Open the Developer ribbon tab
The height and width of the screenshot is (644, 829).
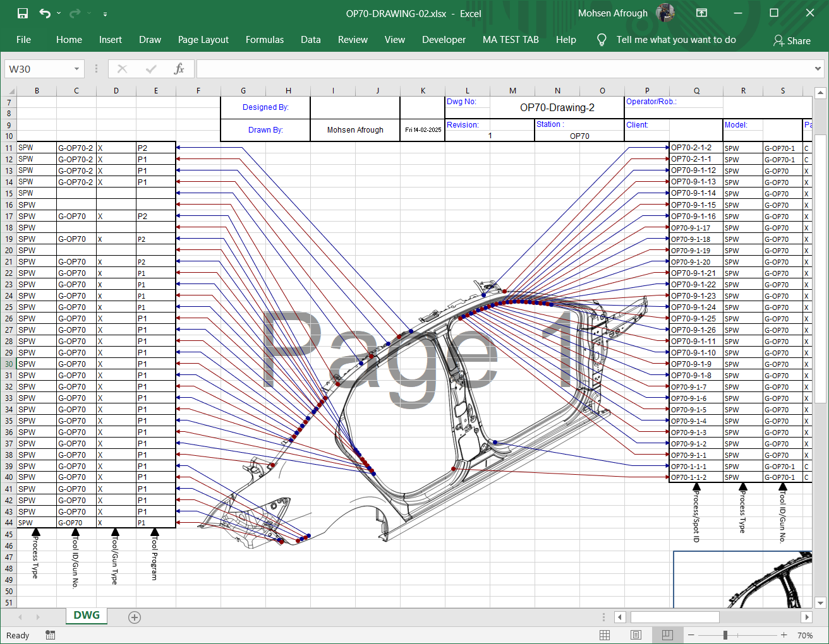(444, 40)
